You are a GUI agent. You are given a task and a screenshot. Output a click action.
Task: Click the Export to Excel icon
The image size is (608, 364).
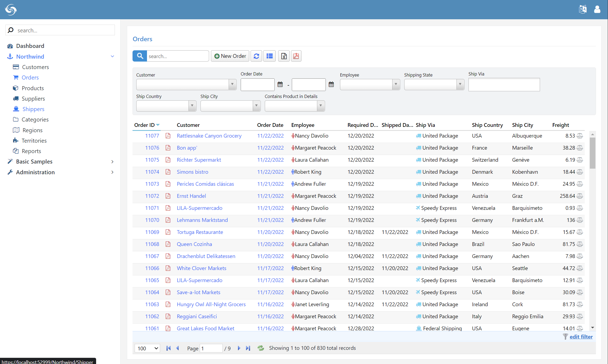tap(284, 56)
